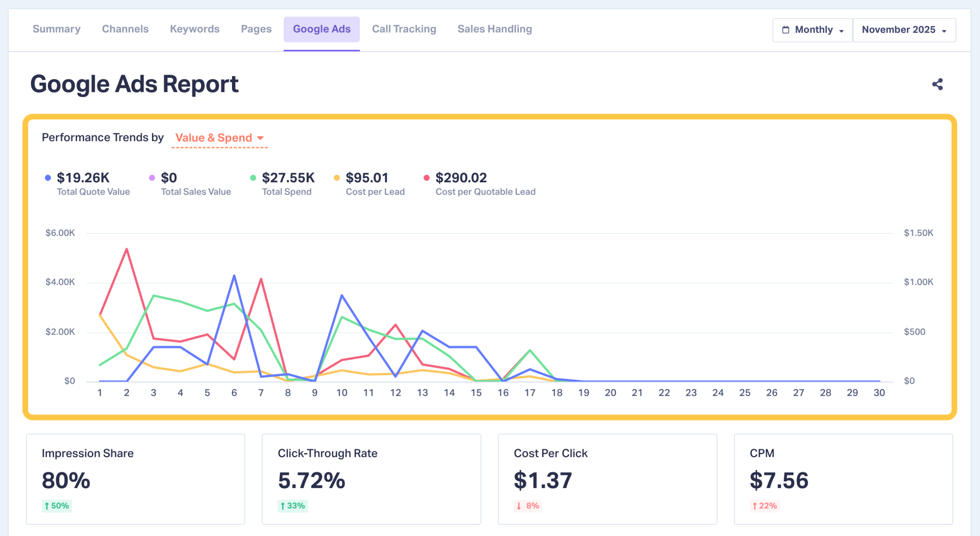Switch to the Summary tab
This screenshot has height=536, width=980.
[57, 29]
